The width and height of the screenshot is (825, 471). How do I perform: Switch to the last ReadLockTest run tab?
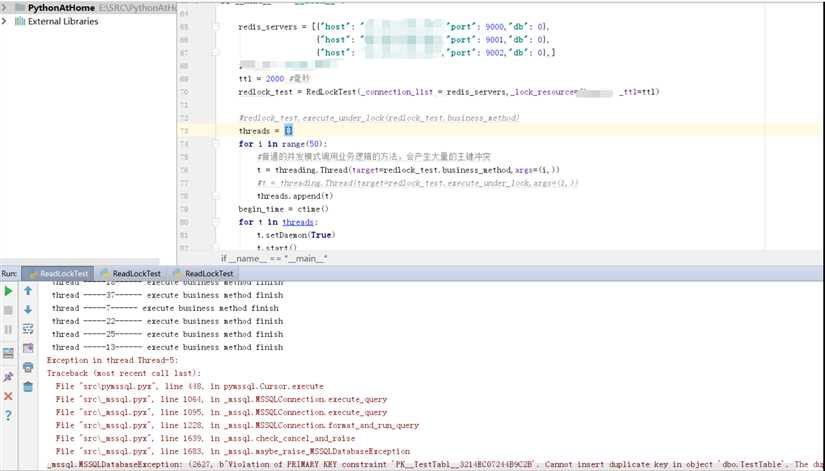click(203, 274)
